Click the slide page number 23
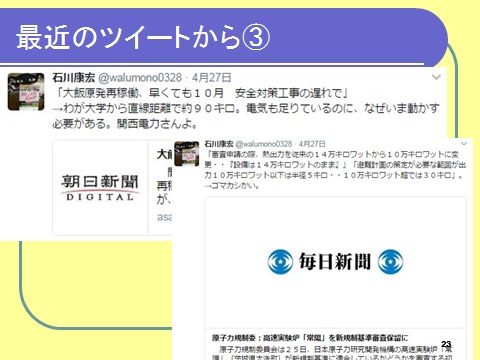Screen dimensions: 480x360 pyautogui.click(x=446, y=344)
